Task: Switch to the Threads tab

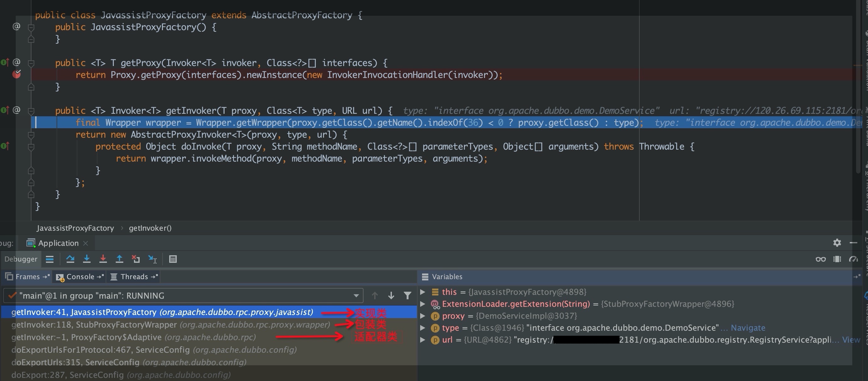Action: (134, 277)
